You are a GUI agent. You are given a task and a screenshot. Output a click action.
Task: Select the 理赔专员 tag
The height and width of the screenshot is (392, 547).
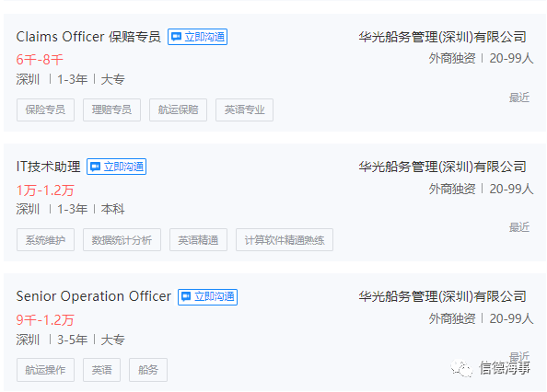click(x=111, y=110)
